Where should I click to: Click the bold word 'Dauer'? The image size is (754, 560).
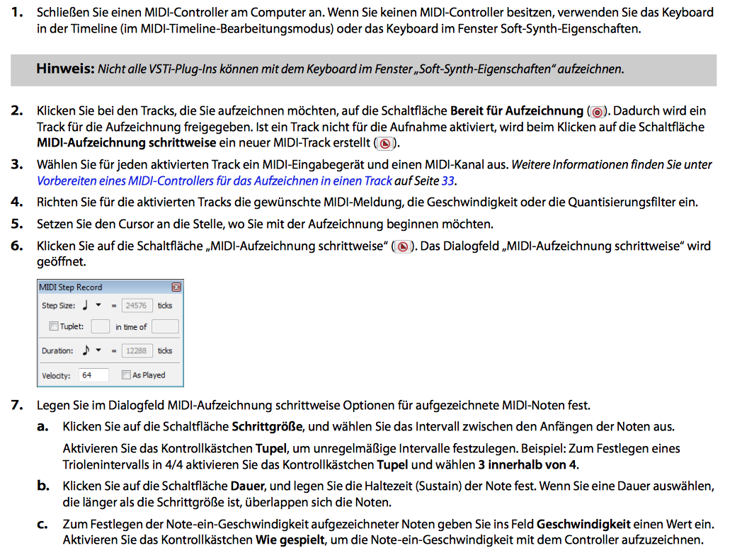pyautogui.click(x=247, y=486)
